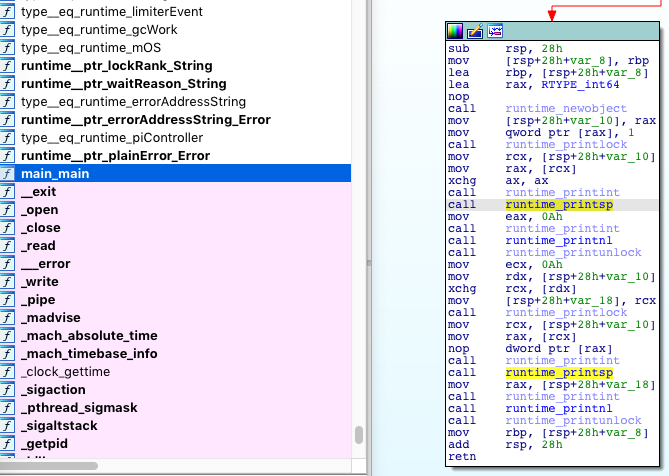This screenshot has height=476, width=669.
Task: Click the first highlighted runtime_printsp call
Action: point(559,204)
